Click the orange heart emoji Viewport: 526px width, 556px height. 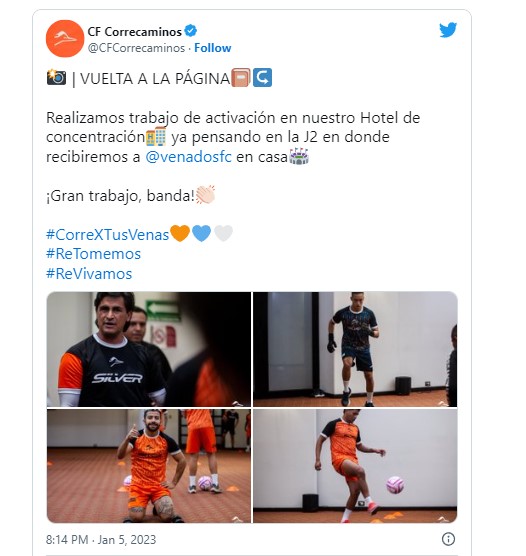coord(180,233)
